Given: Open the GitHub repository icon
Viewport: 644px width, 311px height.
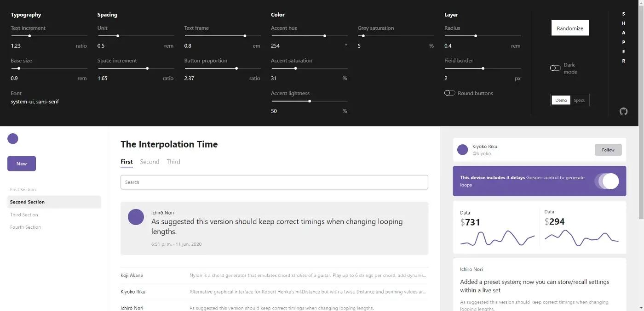Looking at the screenshot, I should tap(623, 111).
